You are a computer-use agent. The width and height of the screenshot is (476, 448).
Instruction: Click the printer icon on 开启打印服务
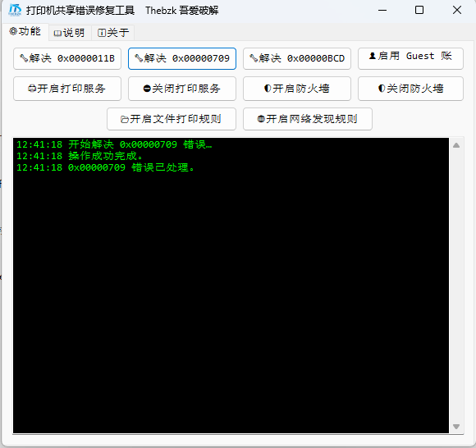32,89
